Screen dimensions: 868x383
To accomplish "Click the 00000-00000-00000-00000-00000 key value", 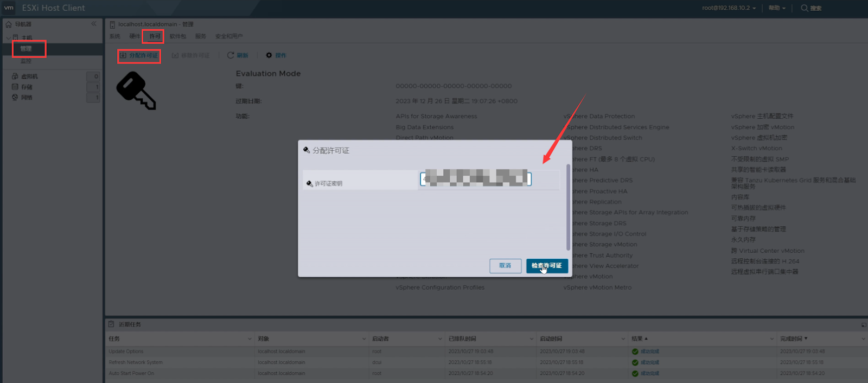I will (x=454, y=86).
